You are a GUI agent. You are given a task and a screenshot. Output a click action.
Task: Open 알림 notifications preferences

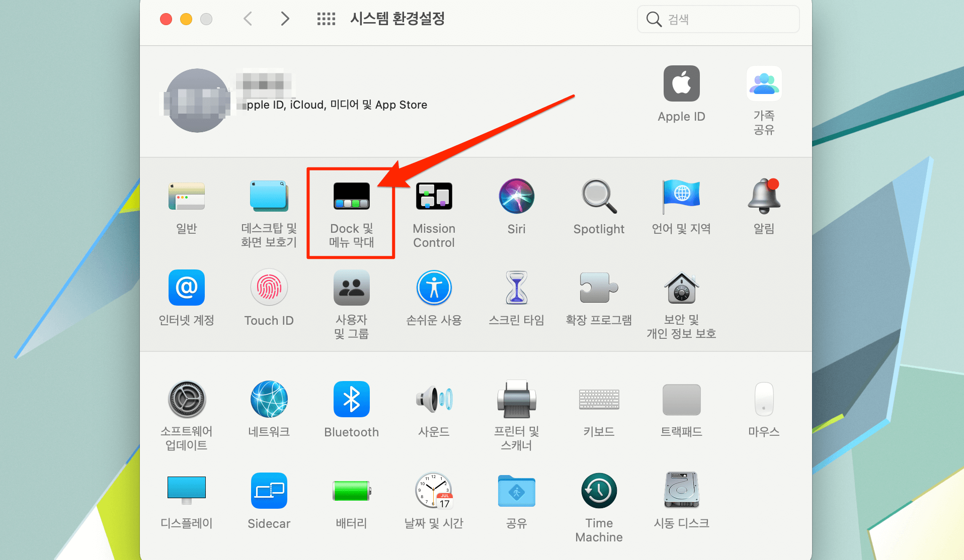pos(764,197)
